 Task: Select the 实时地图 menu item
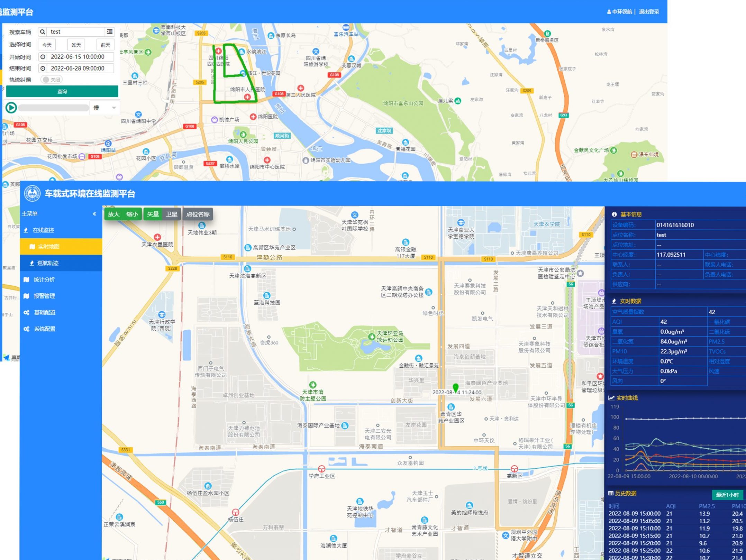(48, 247)
